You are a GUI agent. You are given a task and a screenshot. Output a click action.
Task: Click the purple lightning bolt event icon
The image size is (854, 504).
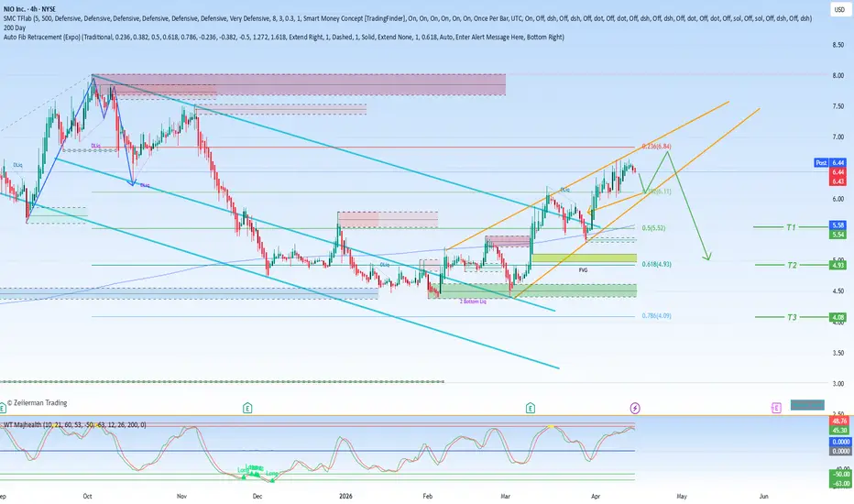634,408
